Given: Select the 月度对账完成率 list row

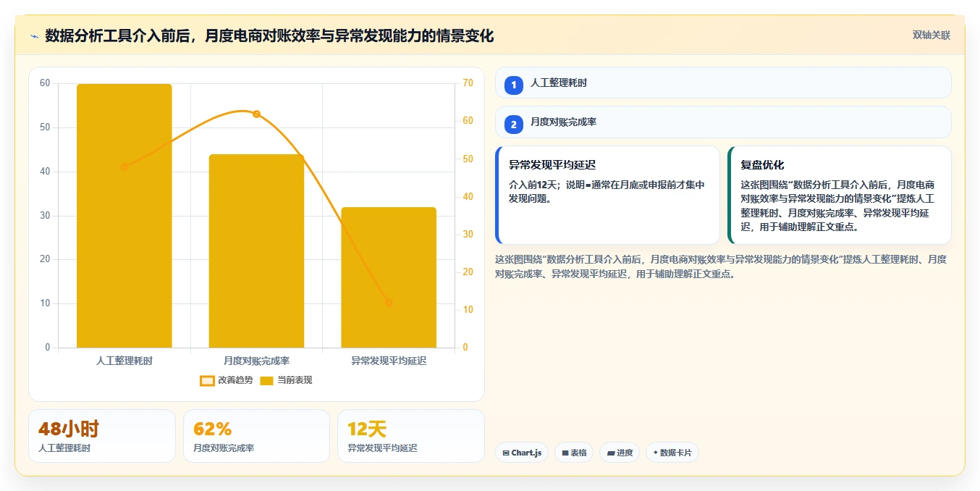Looking at the screenshot, I should pos(723,122).
